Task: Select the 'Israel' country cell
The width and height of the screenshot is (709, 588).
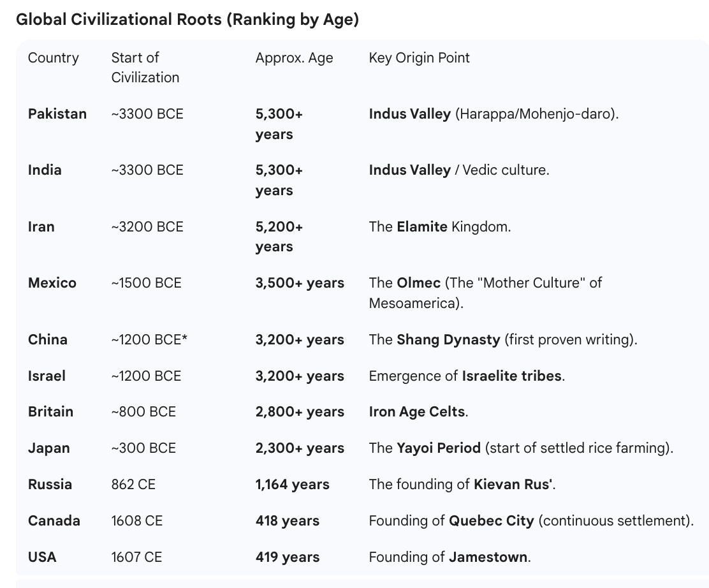Action: 47,376
